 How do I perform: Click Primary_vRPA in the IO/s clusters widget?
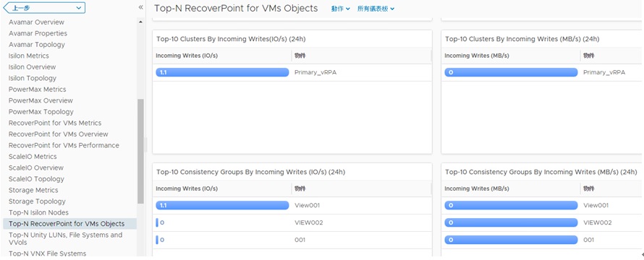click(315, 73)
